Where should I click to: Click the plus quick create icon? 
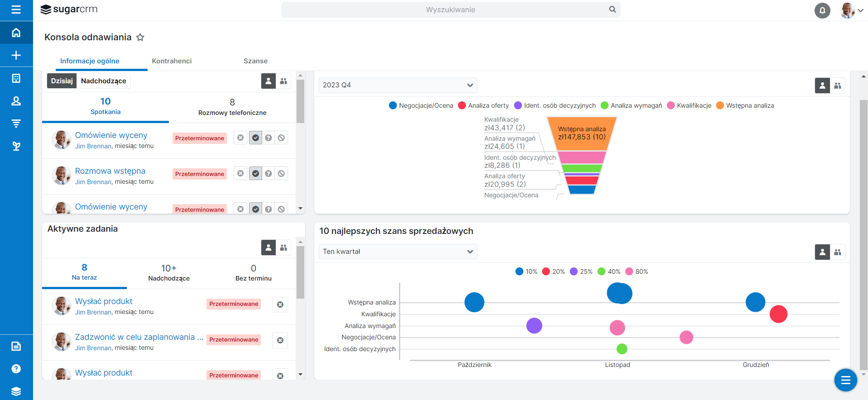pos(16,55)
